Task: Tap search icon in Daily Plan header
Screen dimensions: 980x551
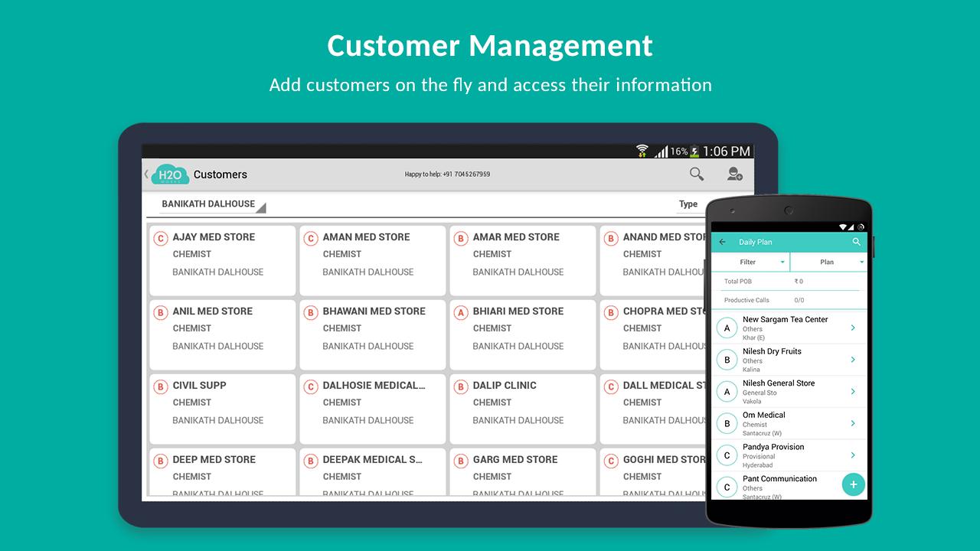Action: click(x=857, y=242)
